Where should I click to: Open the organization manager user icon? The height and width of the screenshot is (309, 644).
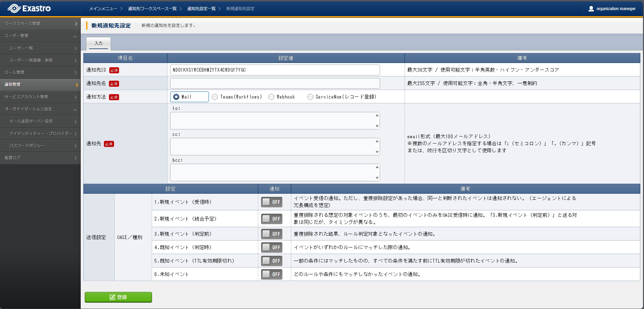click(x=591, y=9)
